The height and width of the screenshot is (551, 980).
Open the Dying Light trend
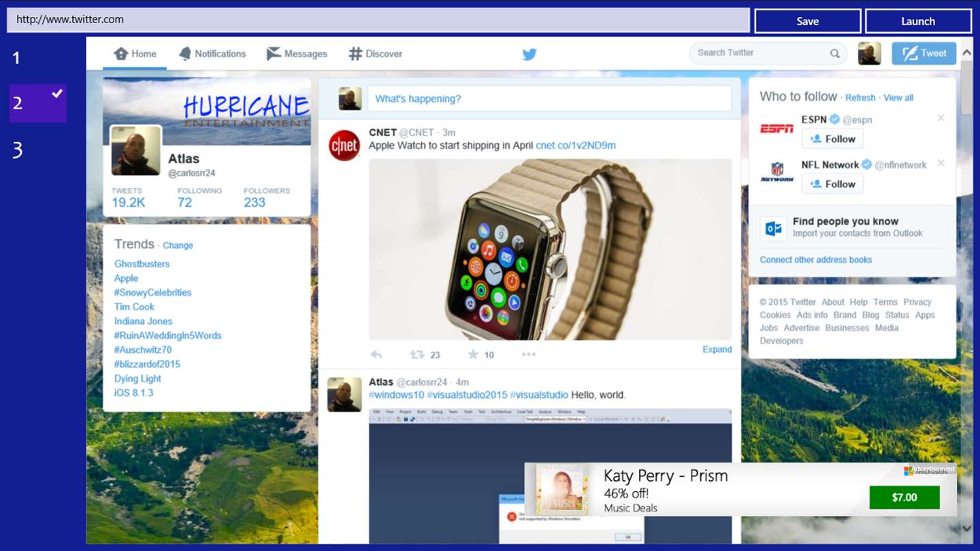click(x=137, y=379)
